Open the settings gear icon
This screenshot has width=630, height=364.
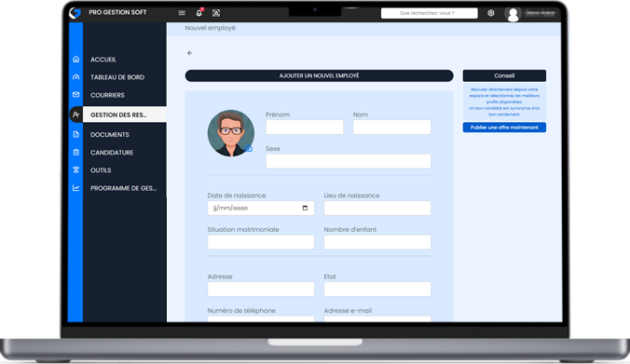490,13
